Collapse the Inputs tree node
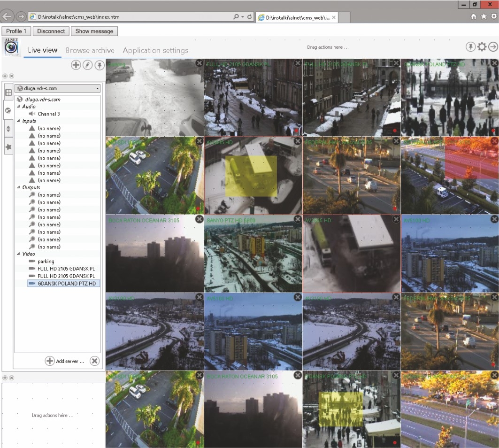The height and width of the screenshot is (448, 499). (x=19, y=121)
